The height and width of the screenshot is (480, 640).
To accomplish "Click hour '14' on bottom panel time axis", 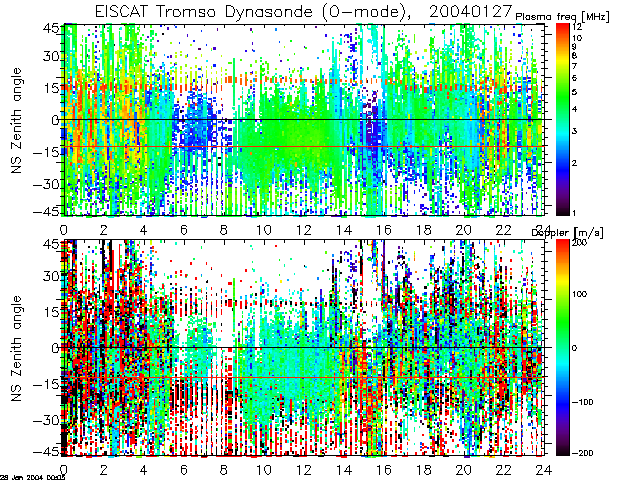I will click(344, 470).
